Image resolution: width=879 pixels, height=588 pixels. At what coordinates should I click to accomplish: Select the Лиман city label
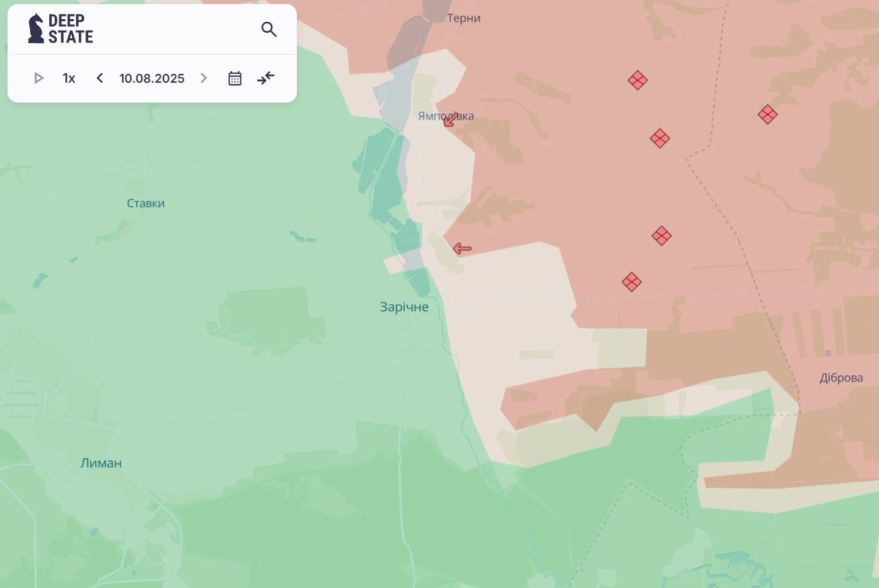101,463
